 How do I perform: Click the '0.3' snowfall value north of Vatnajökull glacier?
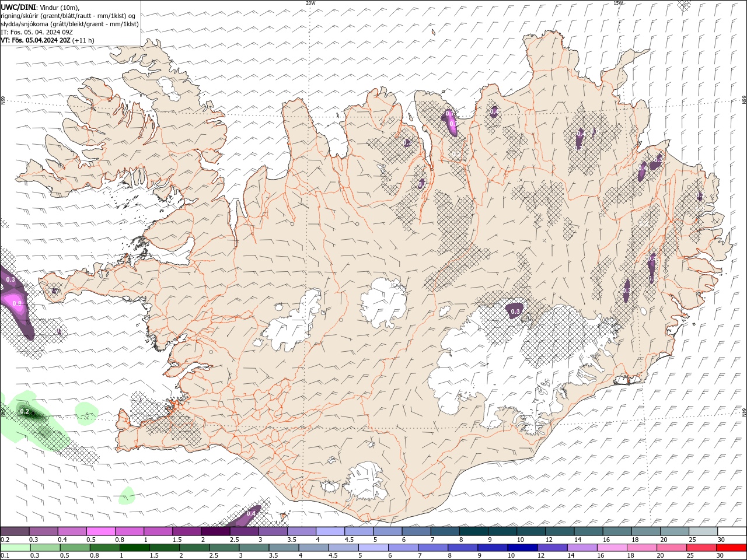tap(515, 312)
